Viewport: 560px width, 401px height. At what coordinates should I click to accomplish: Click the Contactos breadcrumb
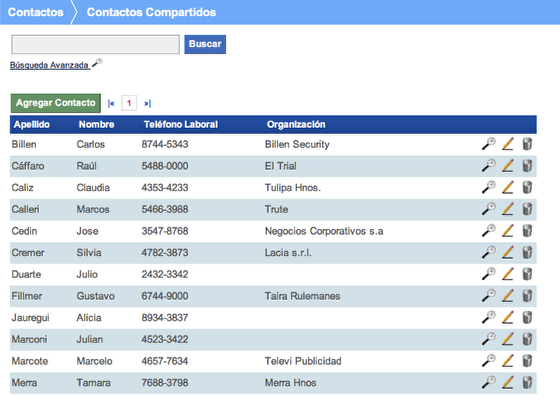click(x=36, y=12)
